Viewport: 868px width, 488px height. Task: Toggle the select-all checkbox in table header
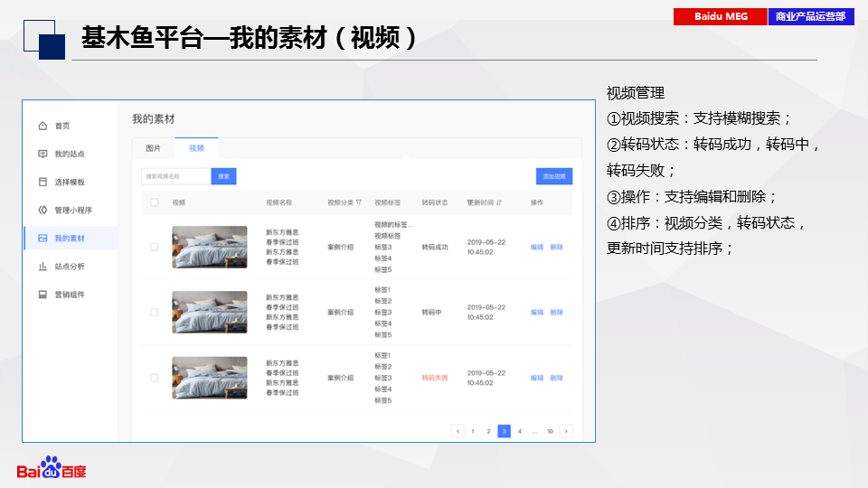click(x=155, y=202)
